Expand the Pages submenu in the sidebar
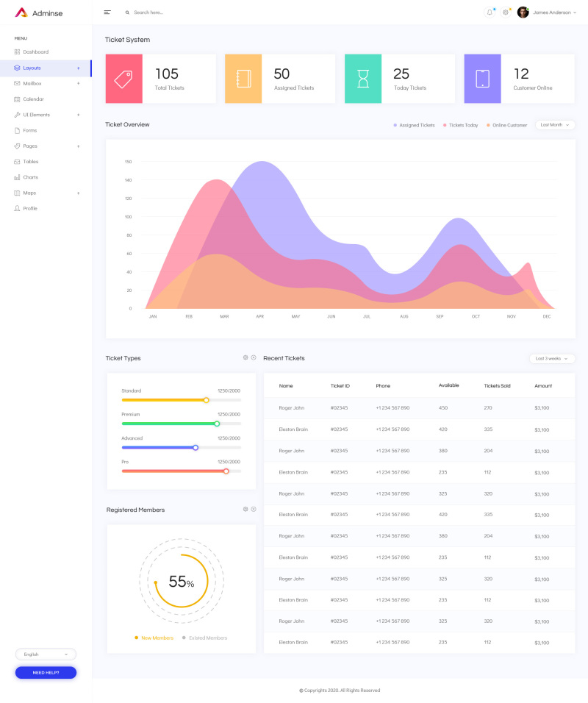The height and width of the screenshot is (703, 588). pos(29,146)
